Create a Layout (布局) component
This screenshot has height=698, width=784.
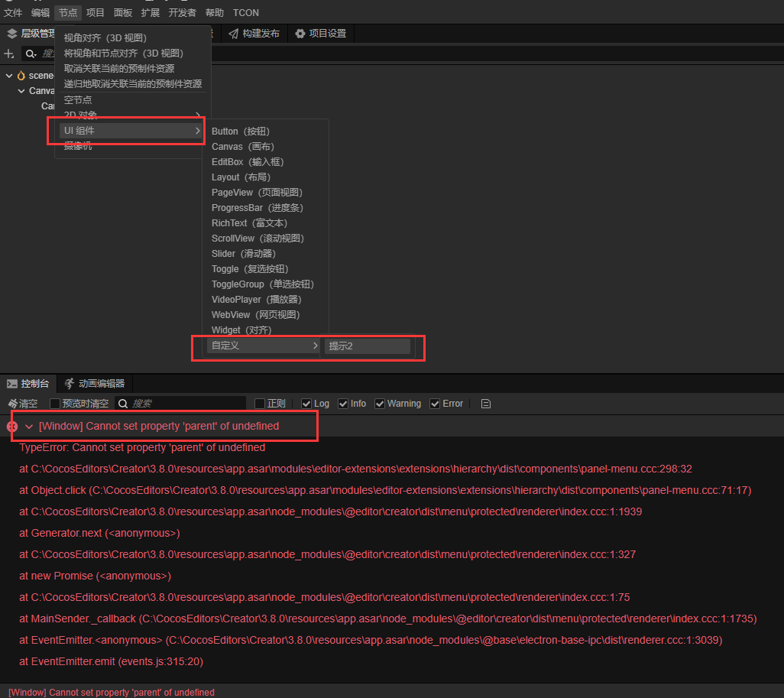(x=241, y=177)
